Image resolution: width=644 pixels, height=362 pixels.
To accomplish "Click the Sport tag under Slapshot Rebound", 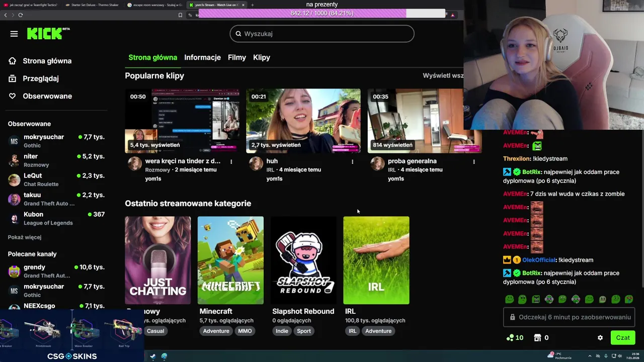I will (304, 331).
